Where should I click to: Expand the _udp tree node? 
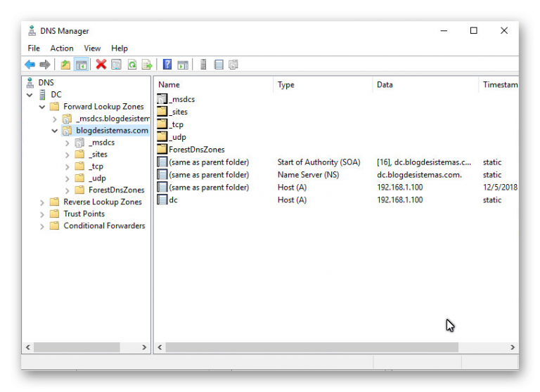tap(67, 178)
